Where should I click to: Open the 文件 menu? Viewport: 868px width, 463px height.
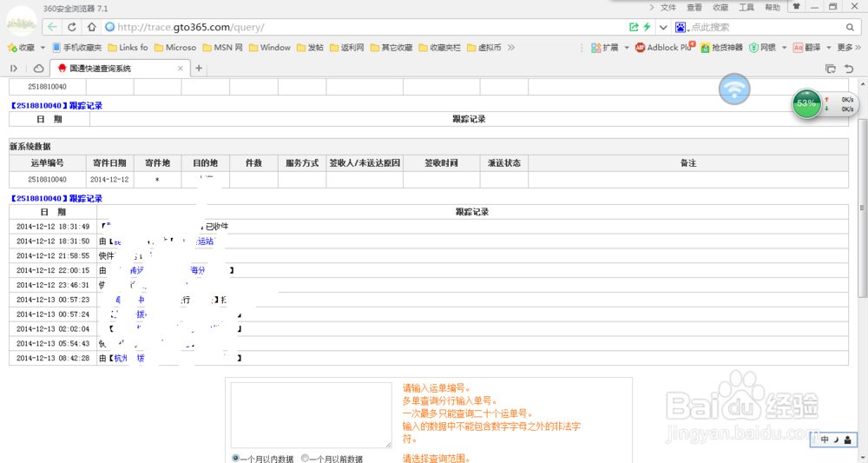(x=668, y=7)
